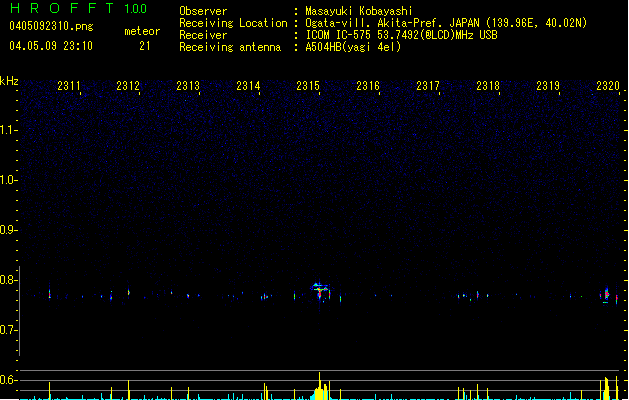Click time marker 2314

(x=248, y=86)
